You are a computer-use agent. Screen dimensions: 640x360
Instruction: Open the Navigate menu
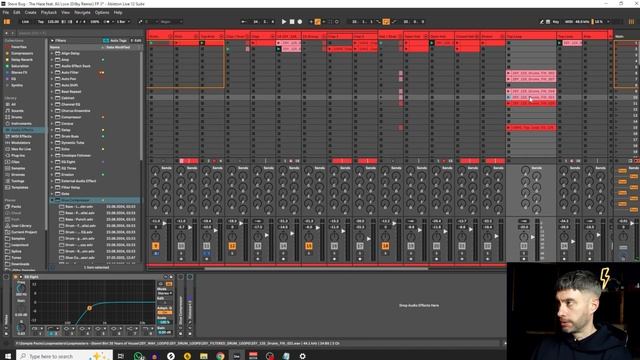tap(82, 13)
